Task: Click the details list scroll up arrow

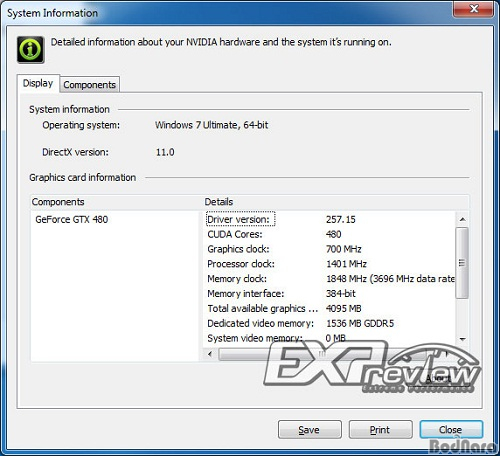Action: [x=462, y=219]
